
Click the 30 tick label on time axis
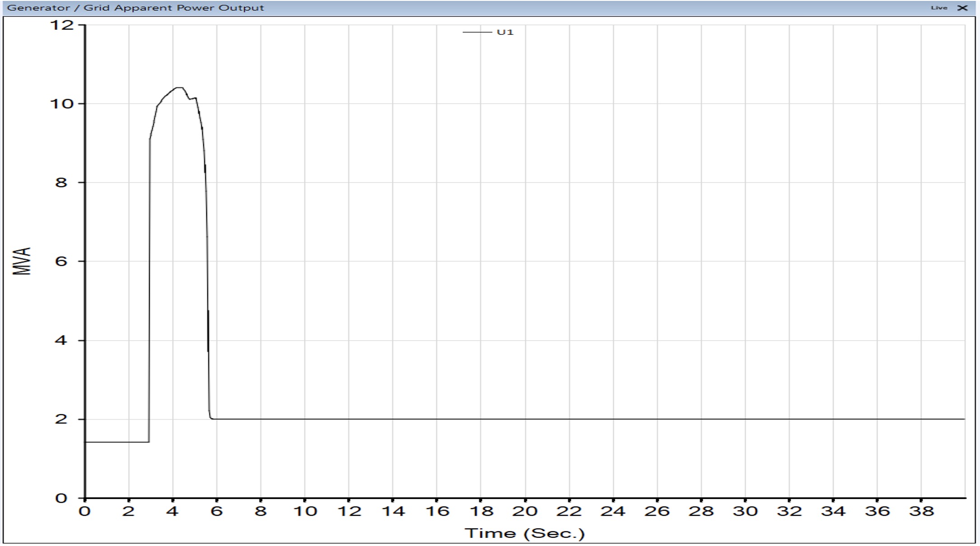745,511
